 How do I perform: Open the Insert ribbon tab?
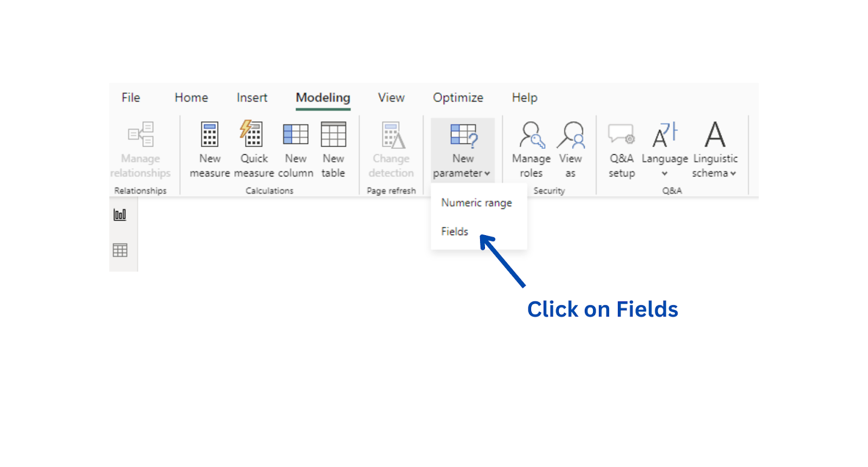point(252,98)
